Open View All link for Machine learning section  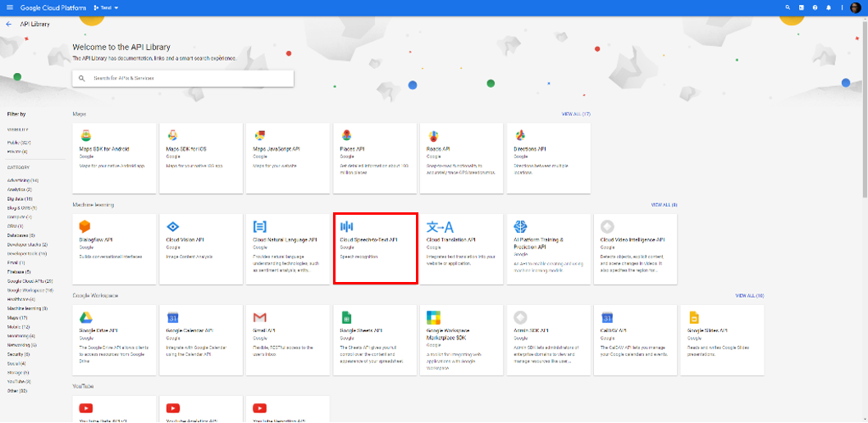pos(665,205)
